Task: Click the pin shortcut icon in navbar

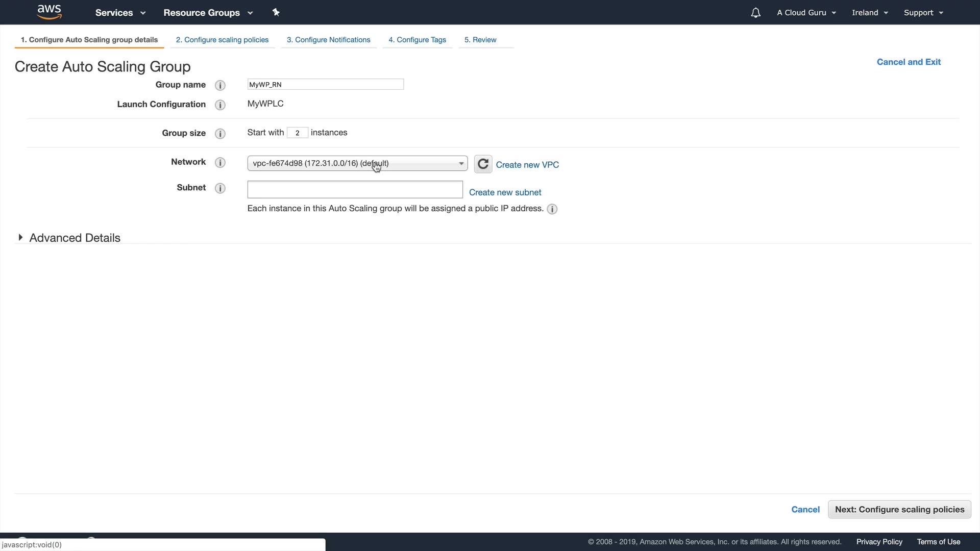Action: 276,12
